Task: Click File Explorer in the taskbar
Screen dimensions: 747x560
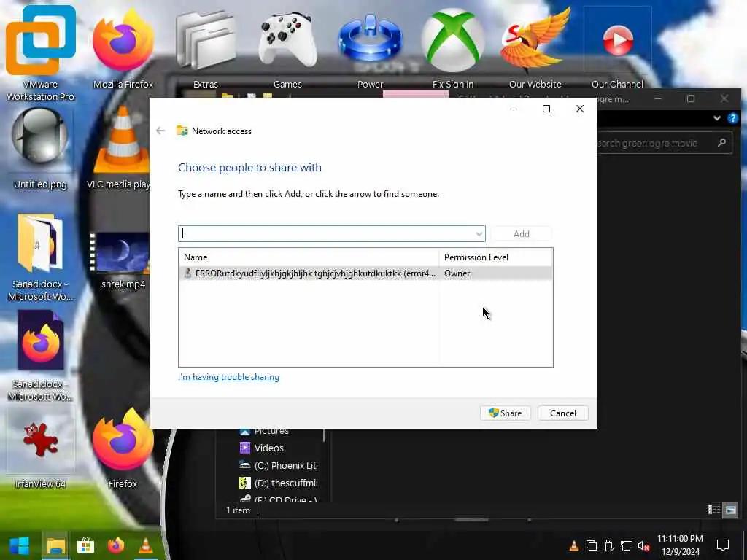Action: click(55, 545)
